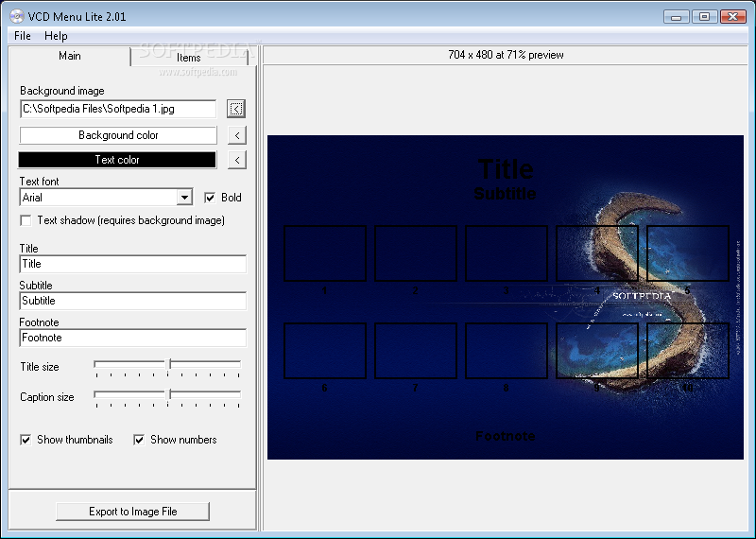Click the Subtitle text in preview
The image size is (756, 539).
tap(505, 194)
